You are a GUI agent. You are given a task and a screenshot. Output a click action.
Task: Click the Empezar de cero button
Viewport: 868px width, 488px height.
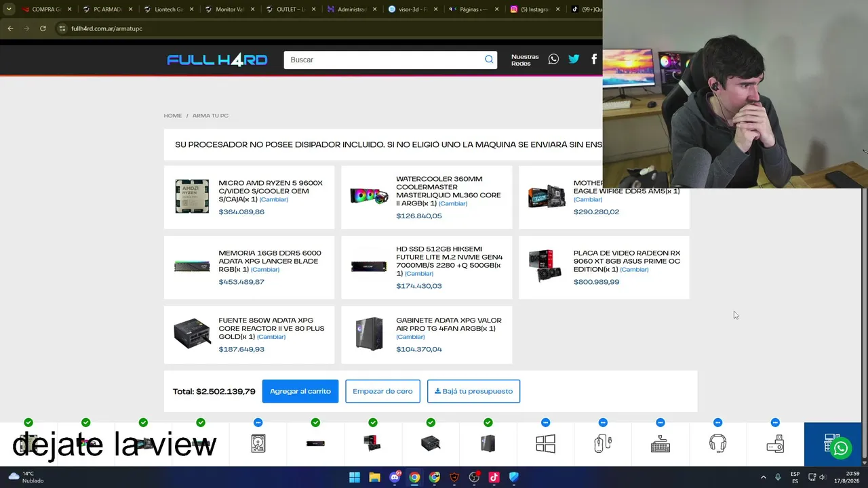click(x=382, y=391)
